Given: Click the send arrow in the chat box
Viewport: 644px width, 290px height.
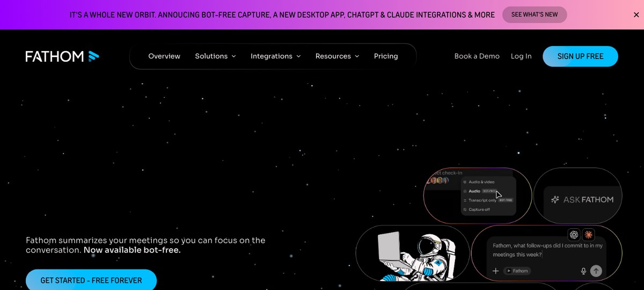Looking at the screenshot, I should click(596, 271).
